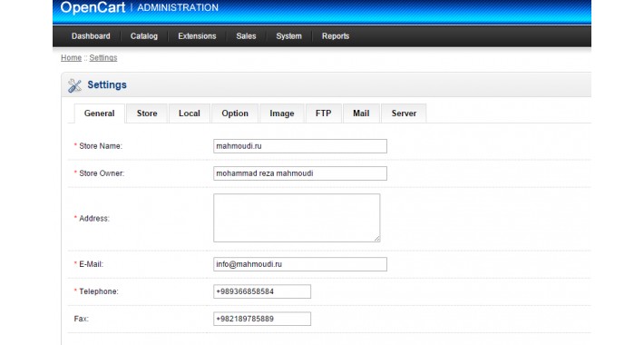Go to Home breadcrumb link

click(x=71, y=57)
